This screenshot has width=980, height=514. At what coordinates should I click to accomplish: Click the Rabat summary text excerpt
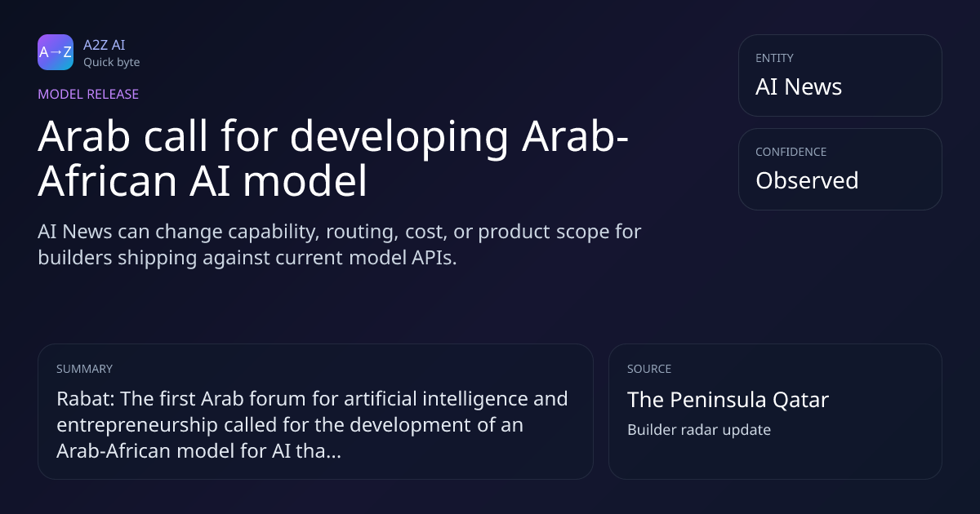point(312,425)
